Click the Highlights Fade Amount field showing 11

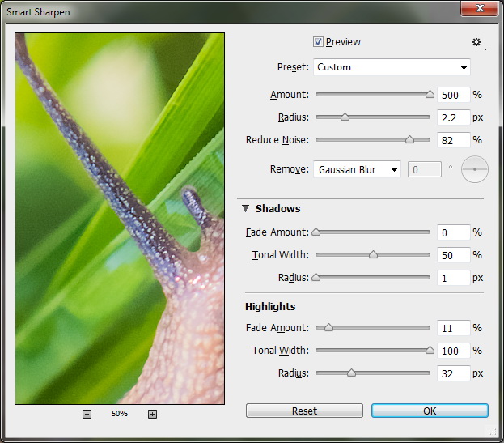tap(454, 328)
